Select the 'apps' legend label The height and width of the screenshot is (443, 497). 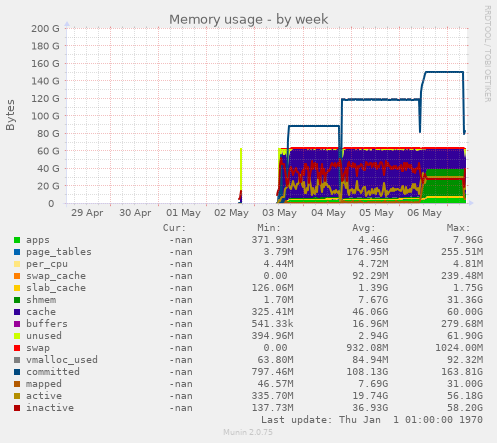click(x=38, y=240)
